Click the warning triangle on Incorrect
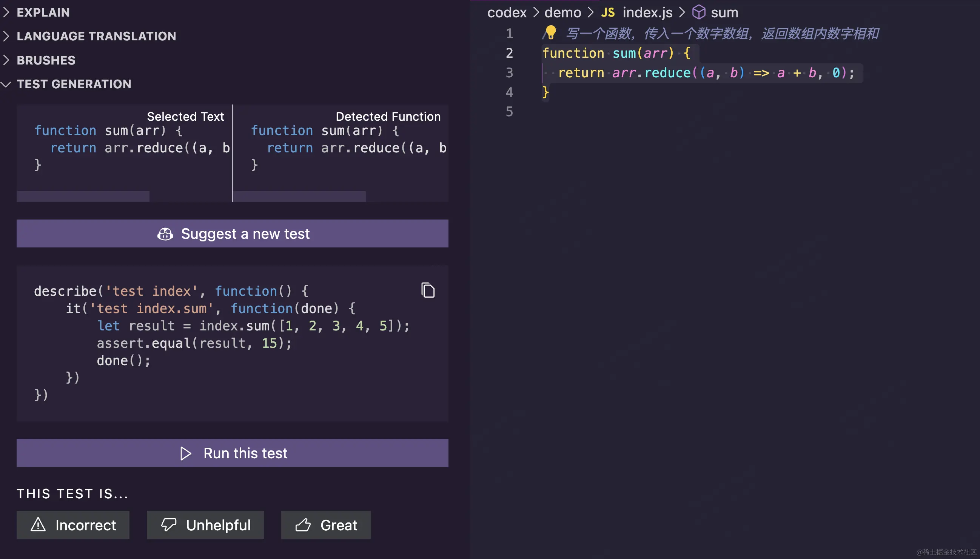Screen dimensions: 980x559 (x=38, y=525)
